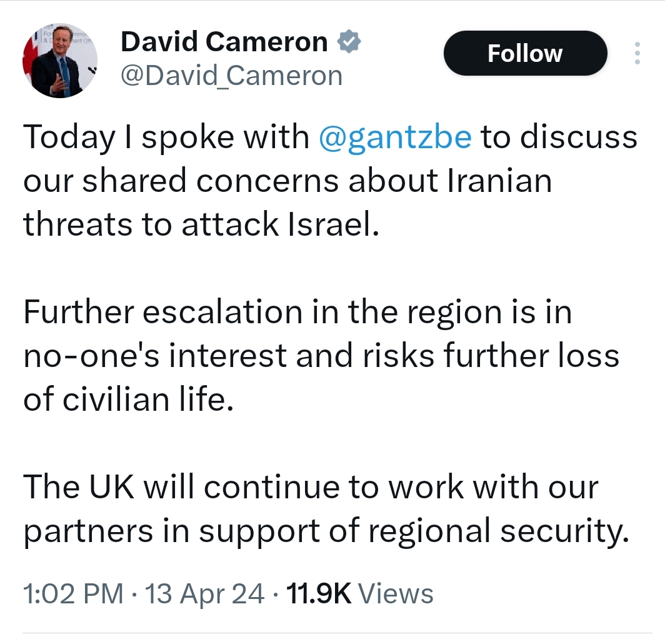Image resolution: width=665 pixels, height=644 pixels.
Task: Open the @gantzbe mention link
Action: (x=395, y=137)
